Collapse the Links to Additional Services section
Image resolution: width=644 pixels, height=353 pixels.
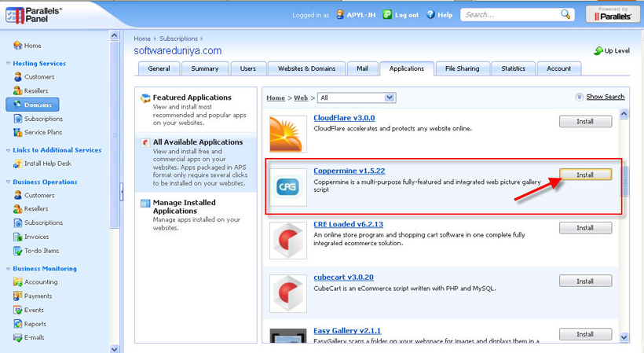(x=8, y=150)
